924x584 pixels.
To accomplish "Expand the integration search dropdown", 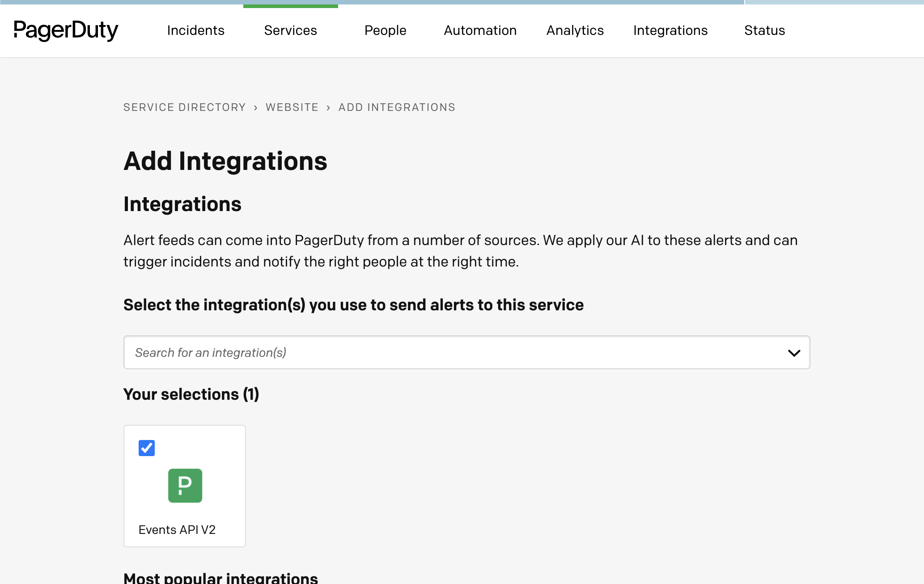I will pos(795,353).
